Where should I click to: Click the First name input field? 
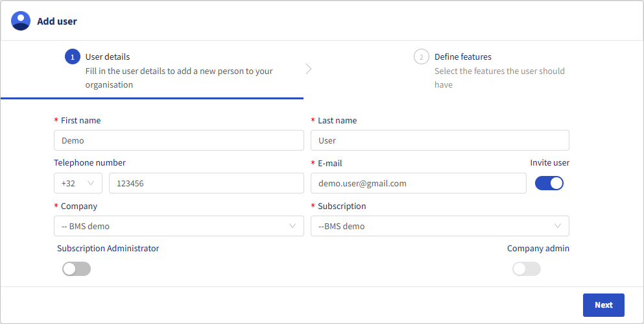pos(178,140)
